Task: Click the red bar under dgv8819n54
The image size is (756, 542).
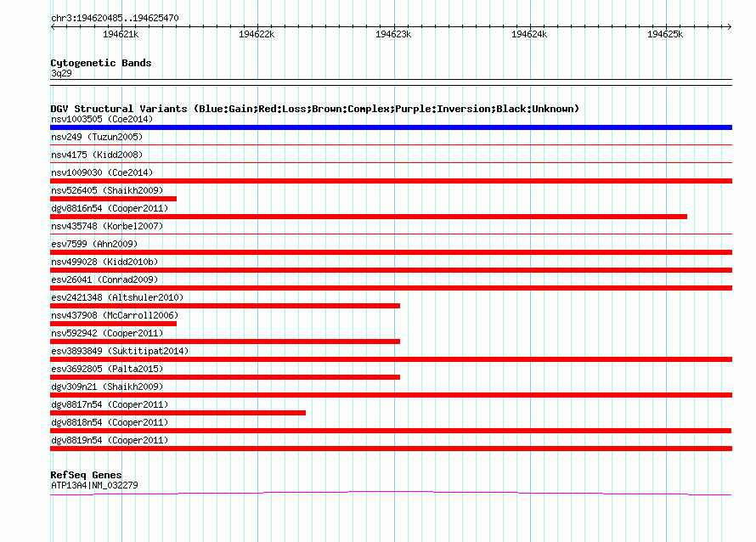Action: tap(391, 449)
